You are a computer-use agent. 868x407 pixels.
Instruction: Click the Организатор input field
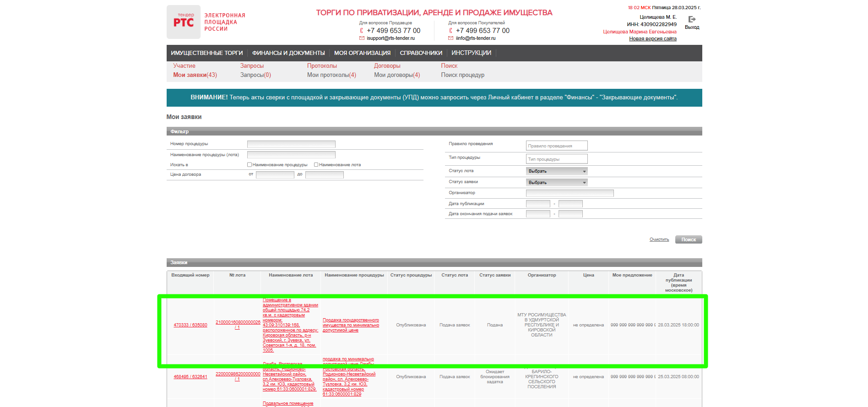tap(570, 193)
